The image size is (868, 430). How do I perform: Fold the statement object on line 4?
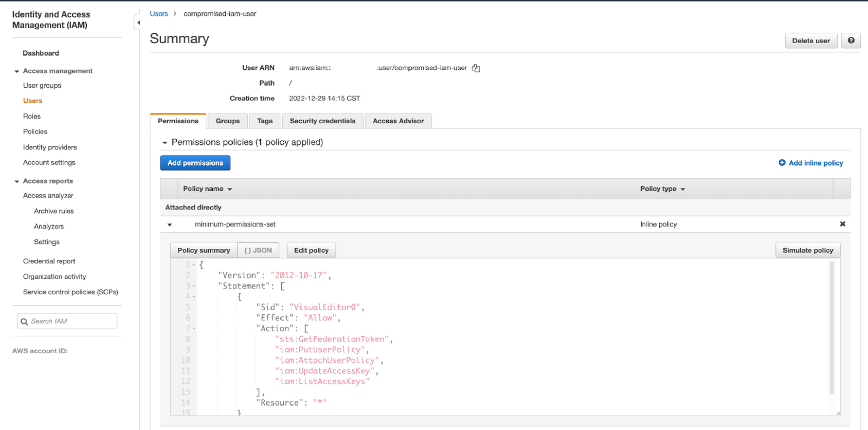pos(194,297)
